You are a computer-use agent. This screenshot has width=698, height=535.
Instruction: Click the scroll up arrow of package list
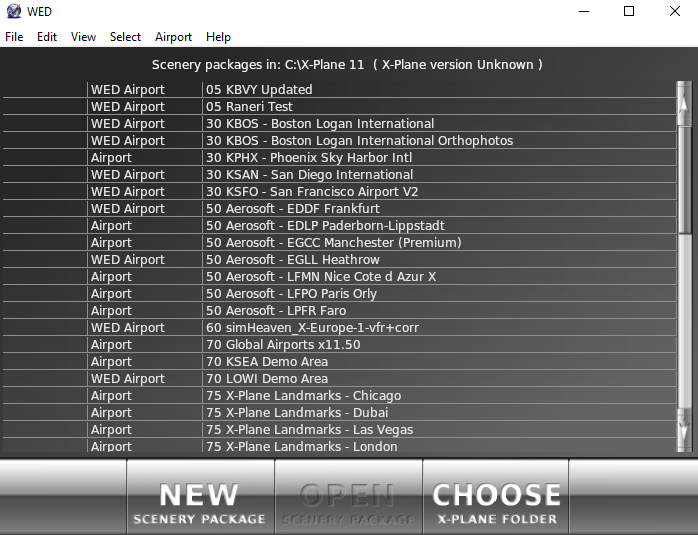684,103
